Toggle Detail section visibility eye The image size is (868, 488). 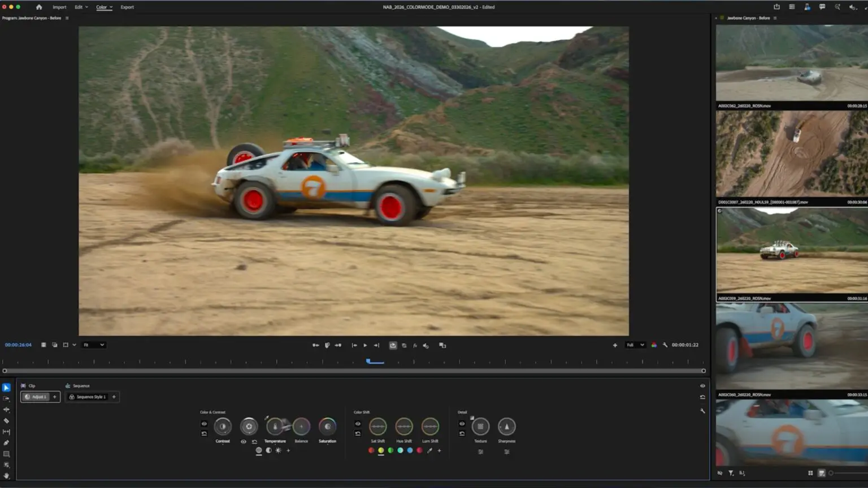[x=462, y=424]
